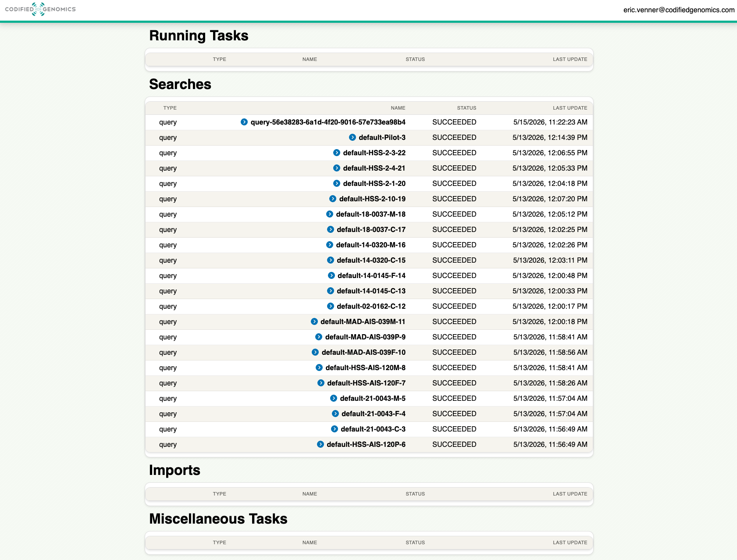Open the default-21-0043-C-3 search
Screen dimensions: 737x560
373,429
